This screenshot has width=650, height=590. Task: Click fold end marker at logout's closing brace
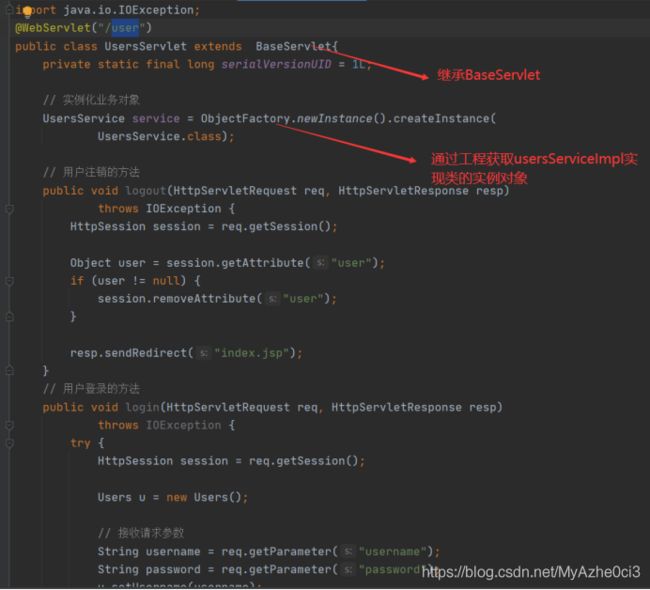(9, 371)
